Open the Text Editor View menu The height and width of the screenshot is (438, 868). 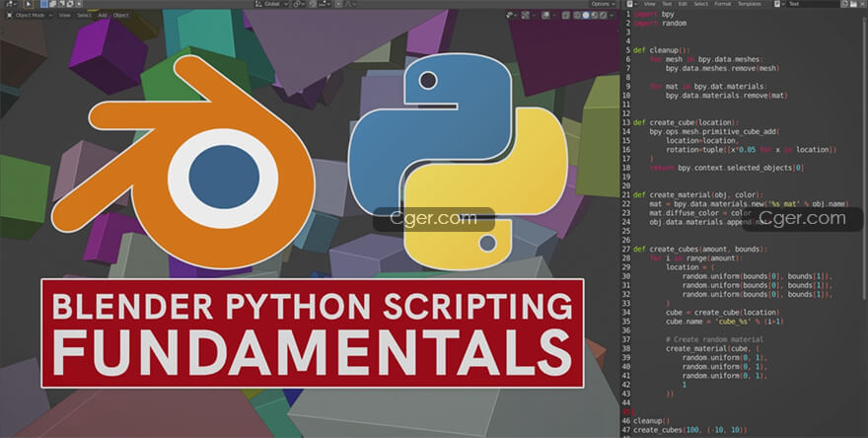(649, 4)
